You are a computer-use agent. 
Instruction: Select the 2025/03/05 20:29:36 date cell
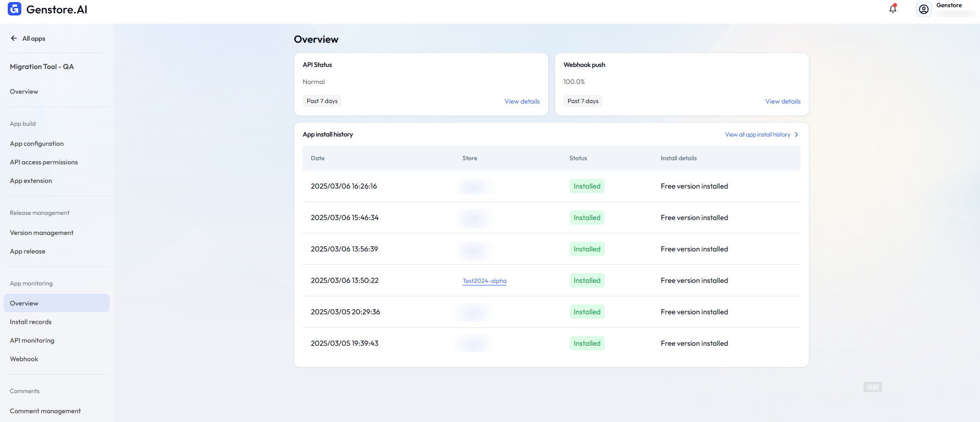pos(345,312)
